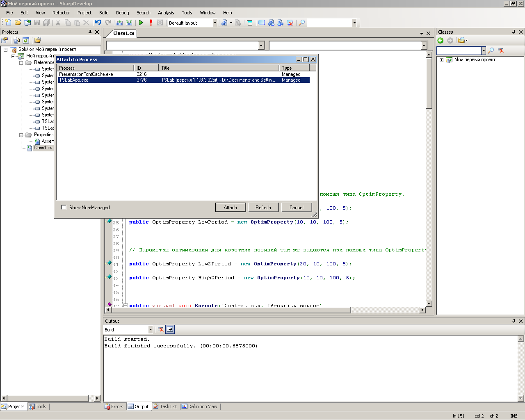Click the green Run (play) toolbar icon

click(x=141, y=23)
